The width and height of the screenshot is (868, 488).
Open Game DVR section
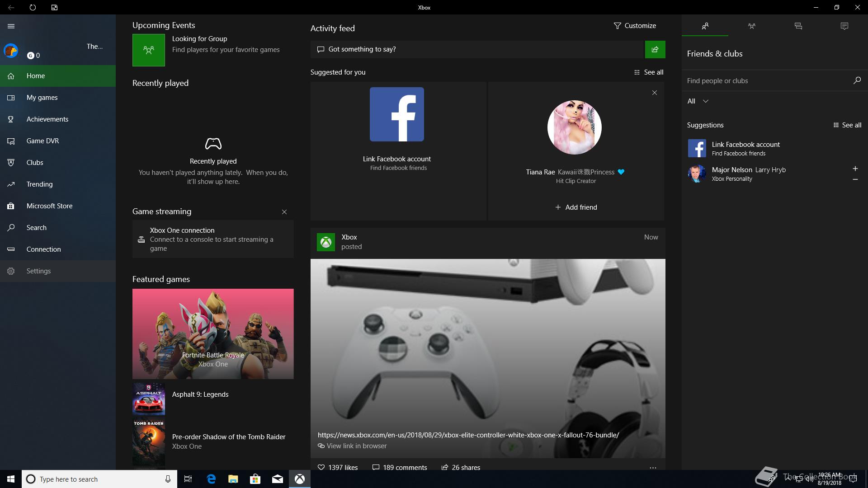coord(58,141)
